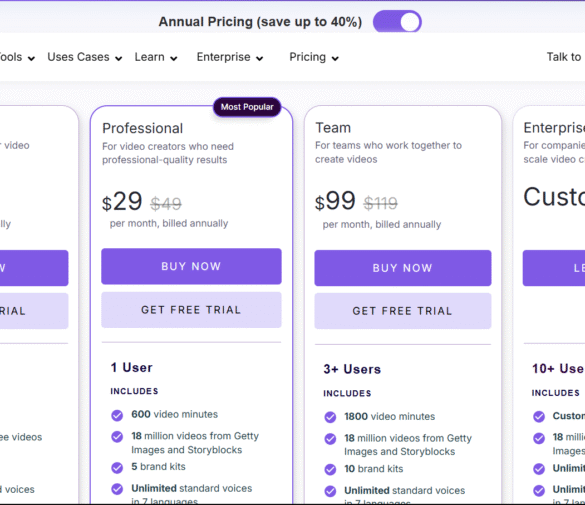Viewport: 585px width, 505px height.
Task: Open the Learn menu chevron
Action: [x=173, y=58]
